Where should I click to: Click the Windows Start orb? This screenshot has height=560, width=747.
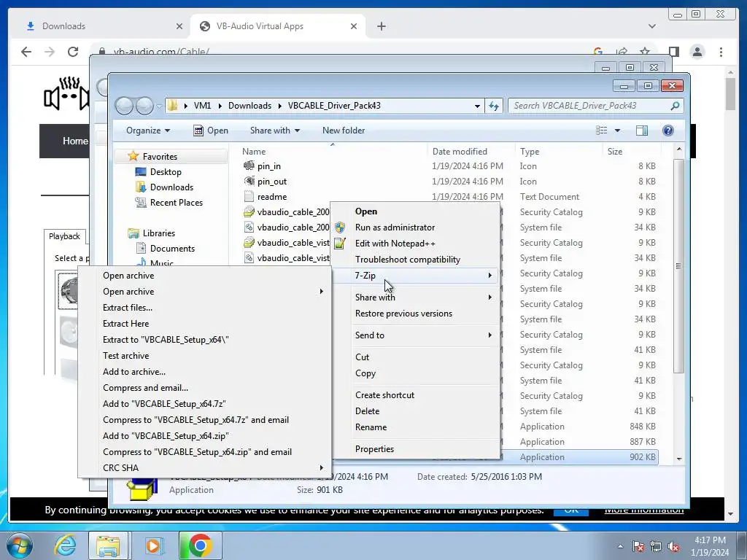19,545
